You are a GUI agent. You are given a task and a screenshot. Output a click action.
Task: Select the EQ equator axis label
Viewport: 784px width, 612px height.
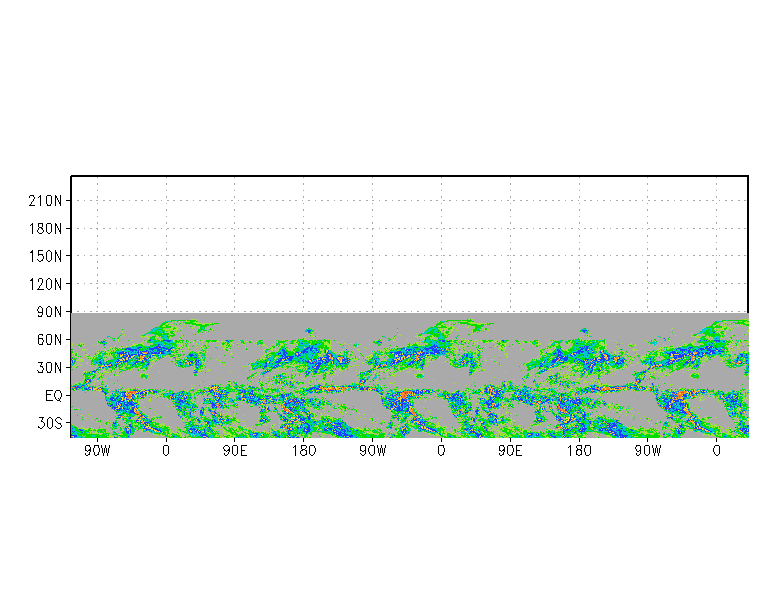pyautogui.click(x=54, y=396)
